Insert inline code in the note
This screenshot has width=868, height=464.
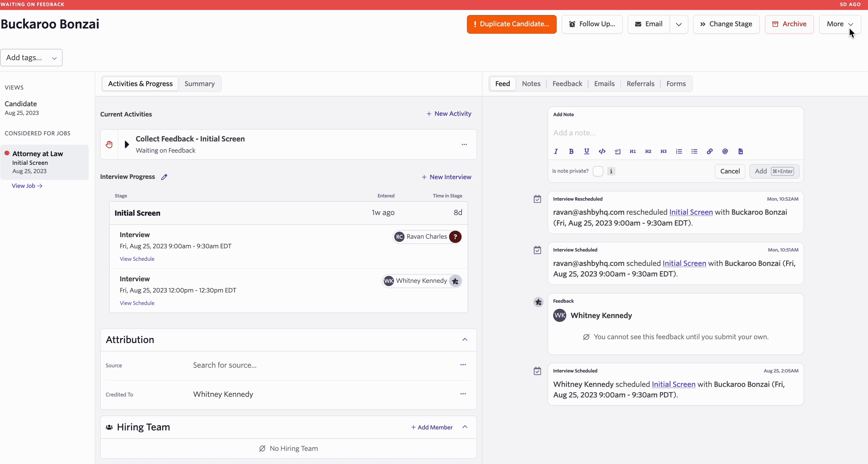click(602, 151)
